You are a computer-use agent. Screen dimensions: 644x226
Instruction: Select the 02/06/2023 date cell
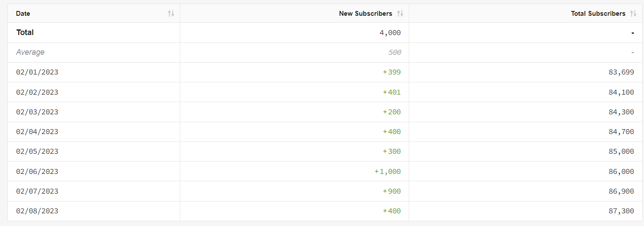[37, 172]
